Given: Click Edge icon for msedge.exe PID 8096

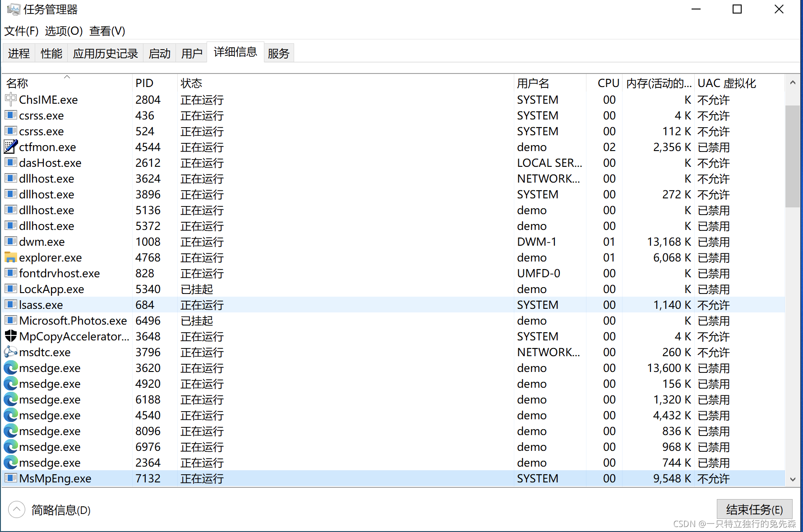Looking at the screenshot, I should (11, 431).
